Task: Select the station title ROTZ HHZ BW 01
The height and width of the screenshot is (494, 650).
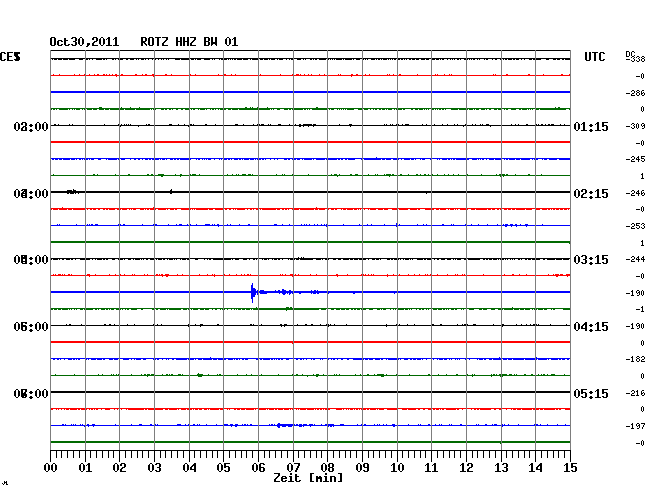Action: coord(189,42)
